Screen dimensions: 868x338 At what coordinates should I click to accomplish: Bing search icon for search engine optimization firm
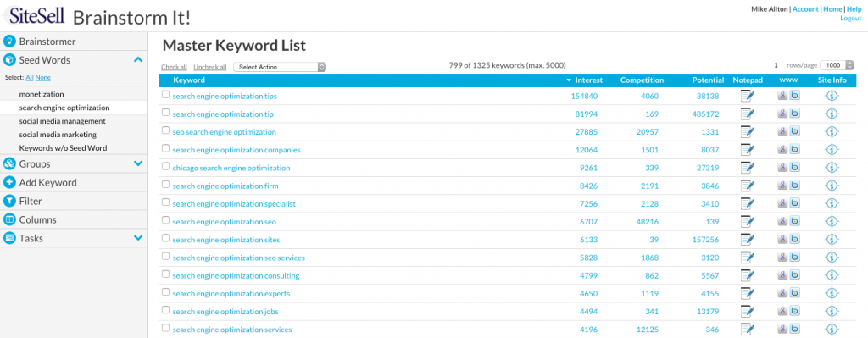795,186
